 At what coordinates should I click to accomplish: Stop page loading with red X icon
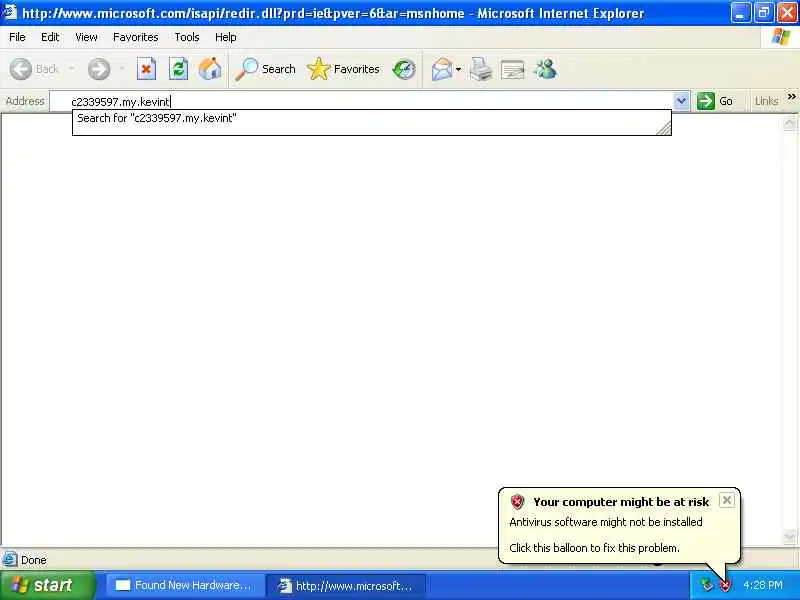click(x=146, y=69)
